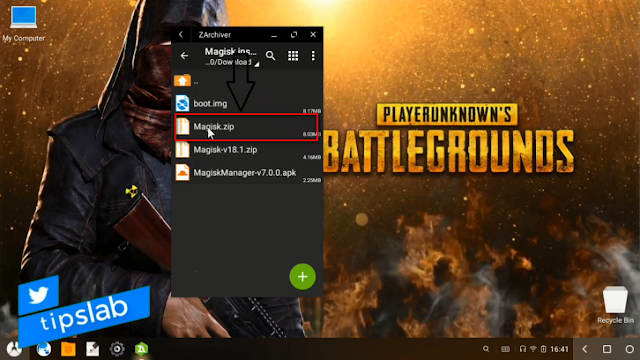The height and width of the screenshot is (360, 640).
Task: Click the boot.img file icon
Action: [182, 103]
